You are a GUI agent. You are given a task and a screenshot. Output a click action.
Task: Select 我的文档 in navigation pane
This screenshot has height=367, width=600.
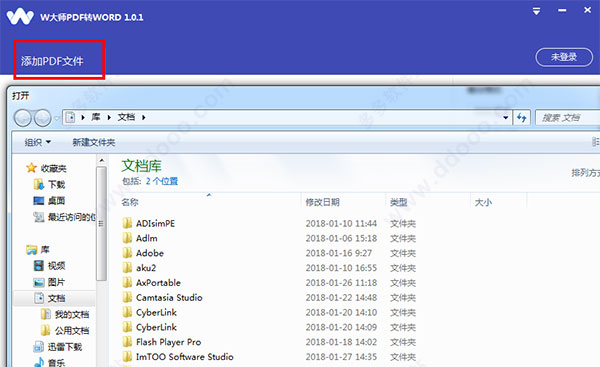click(x=72, y=314)
